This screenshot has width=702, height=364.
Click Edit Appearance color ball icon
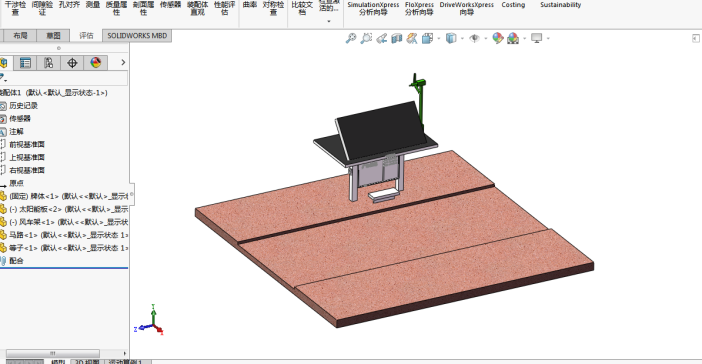(498, 39)
